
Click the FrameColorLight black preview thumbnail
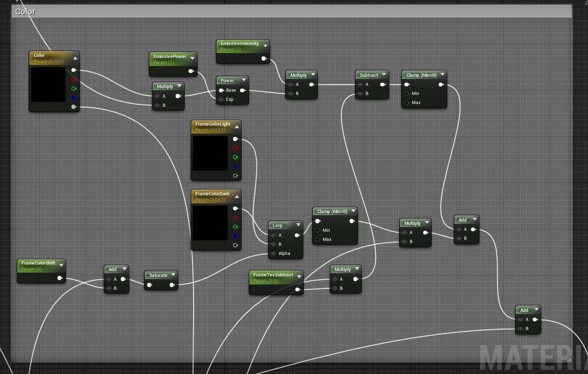point(210,153)
